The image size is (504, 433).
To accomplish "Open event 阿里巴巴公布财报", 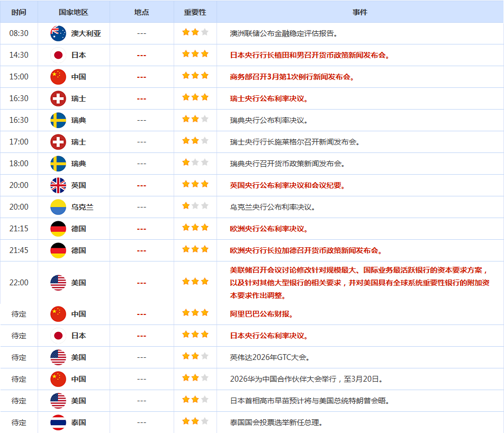I will point(262,314).
